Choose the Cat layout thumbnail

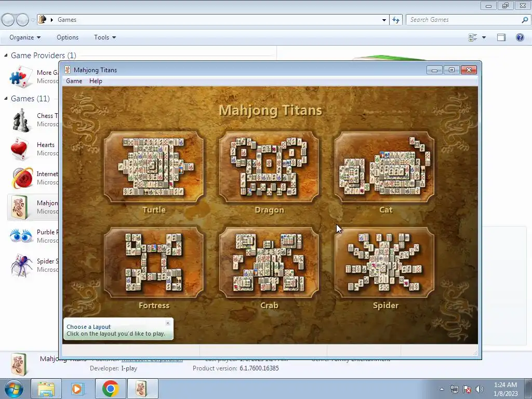pyautogui.click(x=384, y=167)
